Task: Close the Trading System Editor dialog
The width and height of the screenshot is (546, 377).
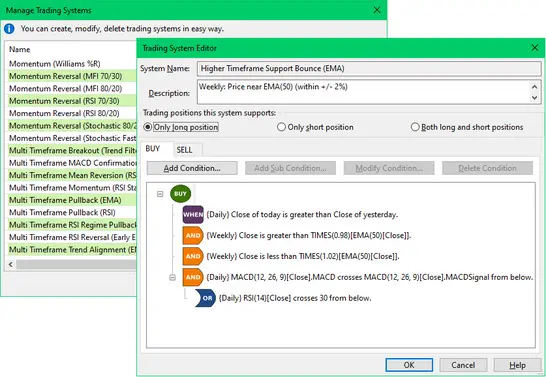Action: [x=535, y=48]
